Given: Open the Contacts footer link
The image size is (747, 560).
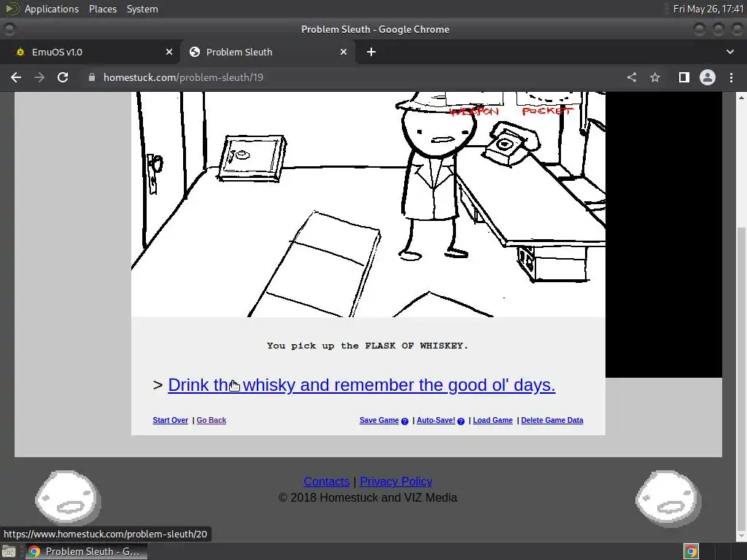Looking at the screenshot, I should click(x=326, y=481).
